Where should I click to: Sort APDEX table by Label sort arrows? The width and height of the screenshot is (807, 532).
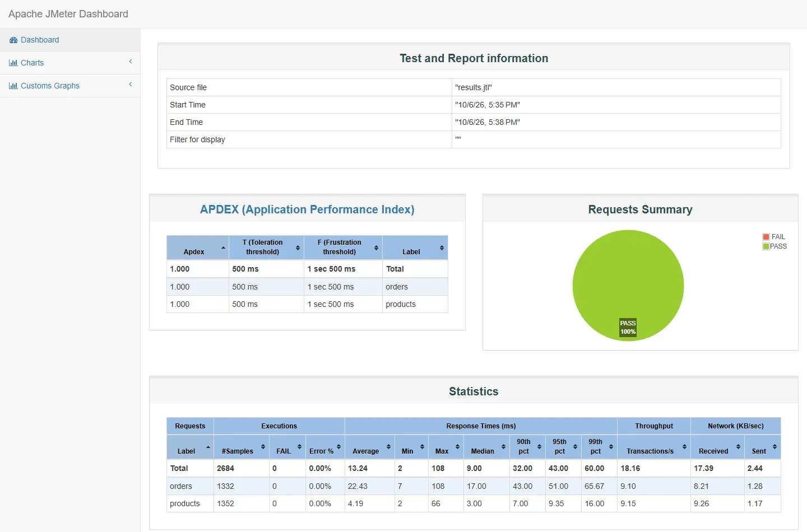[442, 248]
